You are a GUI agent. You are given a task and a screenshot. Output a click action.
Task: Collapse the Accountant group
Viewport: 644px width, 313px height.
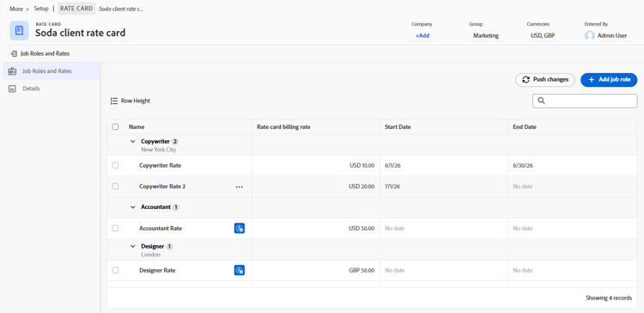(132, 207)
